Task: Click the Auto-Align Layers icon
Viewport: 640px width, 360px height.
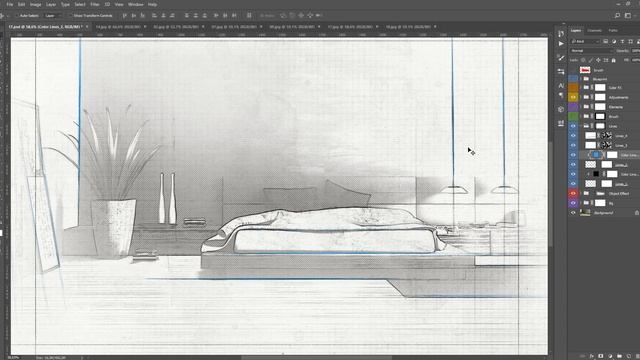Action: pyautogui.click(x=249, y=16)
